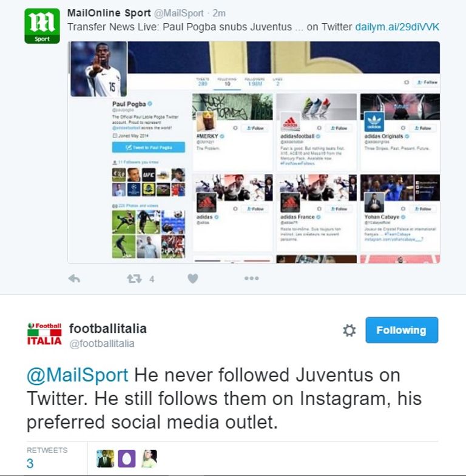This screenshot has width=466, height=476.
Task: Follow the adidasfootball account
Action: tap(339, 128)
